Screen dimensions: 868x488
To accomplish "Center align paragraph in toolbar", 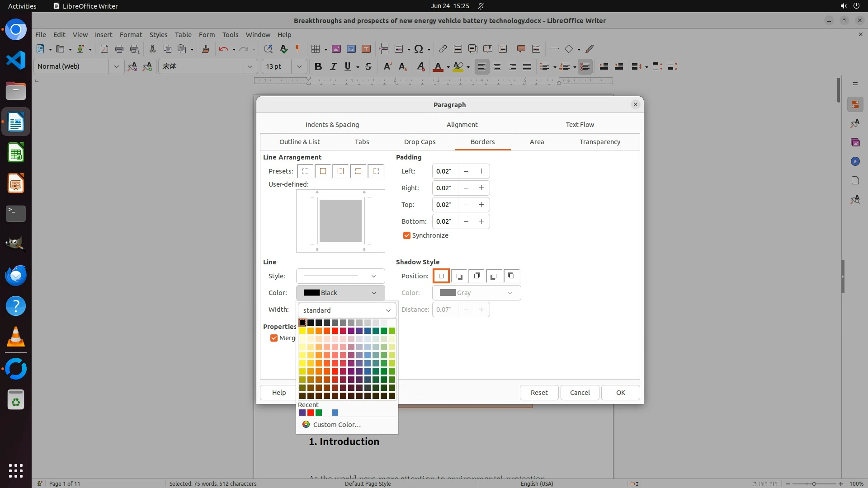I will (x=497, y=66).
